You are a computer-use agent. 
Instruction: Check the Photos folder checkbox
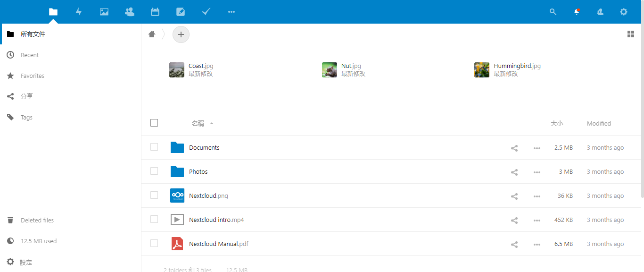(154, 171)
